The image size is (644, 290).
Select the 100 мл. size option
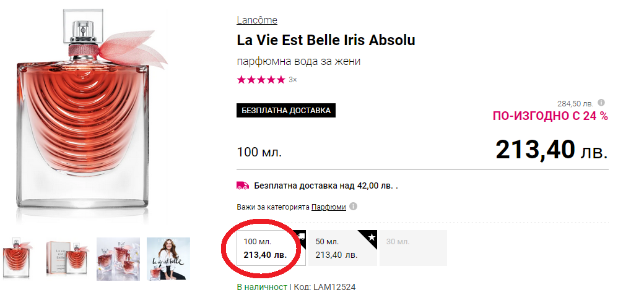264,248
